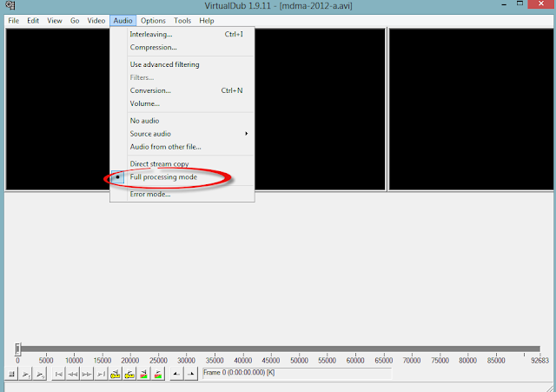Toggle Use advanced filtering
The image size is (556, 392).
182,64
